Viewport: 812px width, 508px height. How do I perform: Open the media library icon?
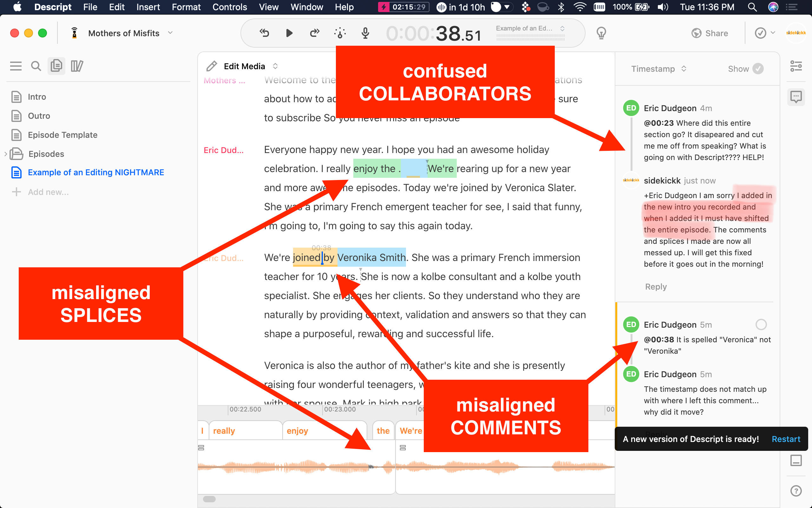pyautogui.click(x=77, y=66)
